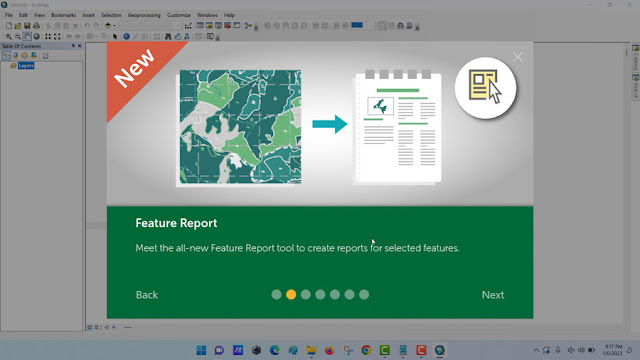Click List By Drawing Order icon
The width and height of the screenshot is (640, 360).
pos(7,55)
